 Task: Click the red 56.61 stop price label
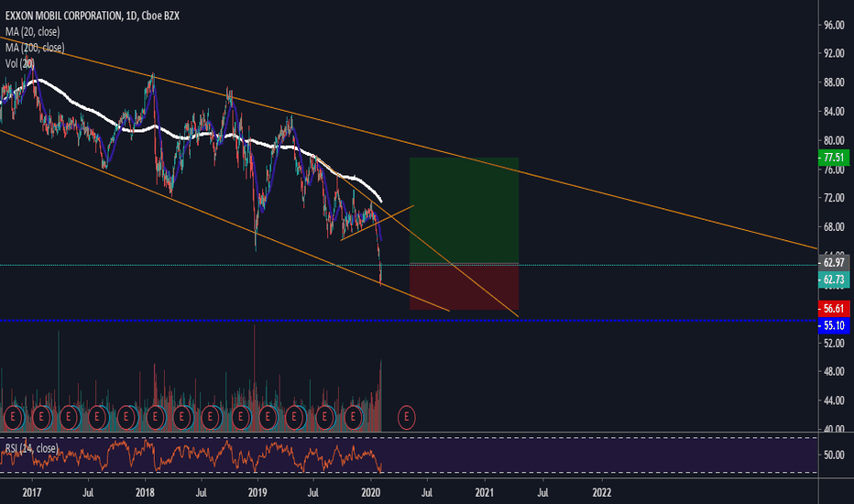coord(833,309)
